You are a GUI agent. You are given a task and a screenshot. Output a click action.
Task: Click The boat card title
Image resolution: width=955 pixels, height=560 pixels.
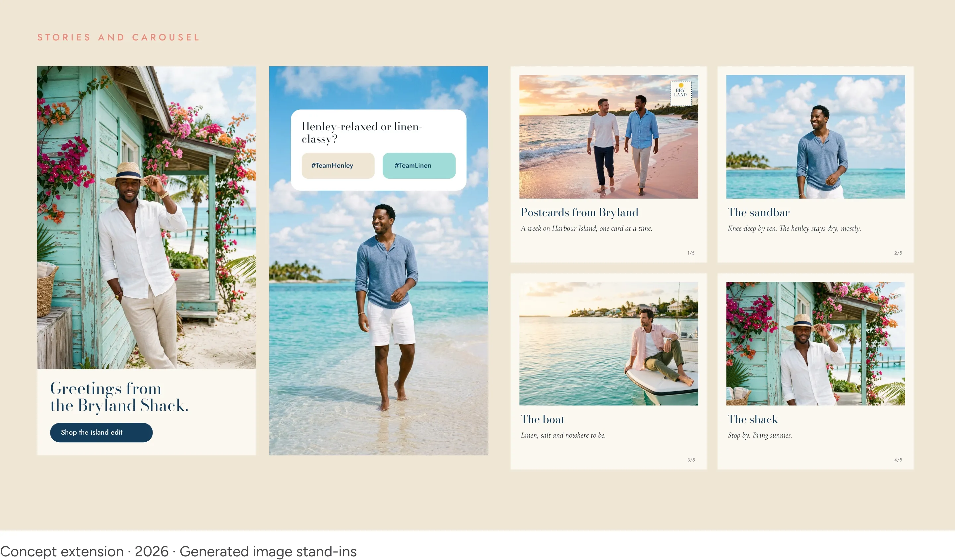[x=542, y=419]
